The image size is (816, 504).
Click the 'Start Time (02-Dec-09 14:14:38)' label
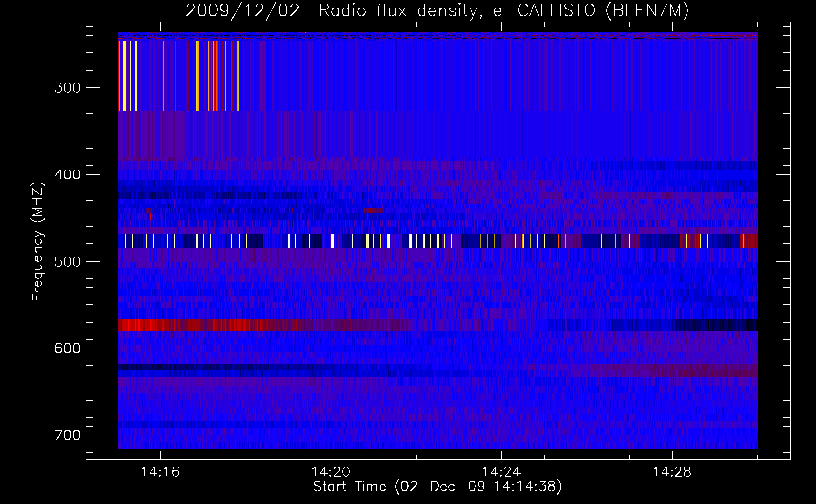437,487
